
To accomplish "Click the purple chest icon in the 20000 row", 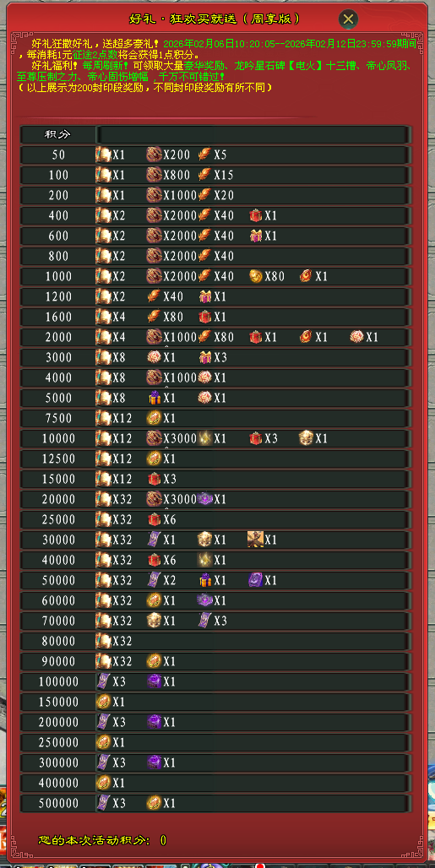I will (204, 499).
